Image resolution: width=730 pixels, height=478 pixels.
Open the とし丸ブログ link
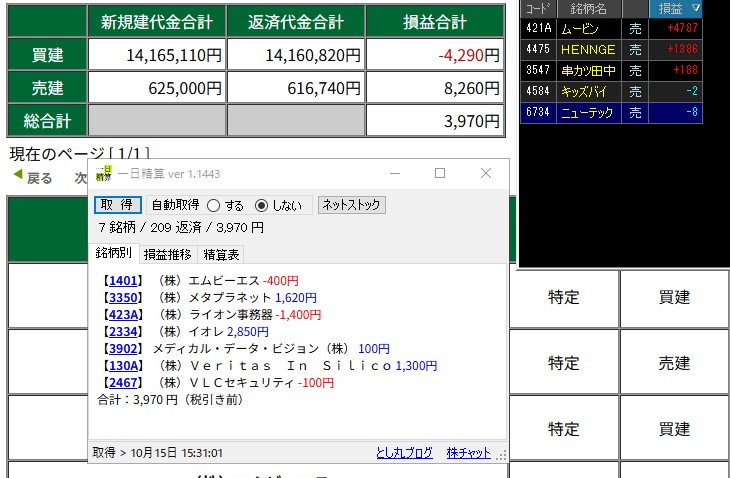click(x=405, y=453)
